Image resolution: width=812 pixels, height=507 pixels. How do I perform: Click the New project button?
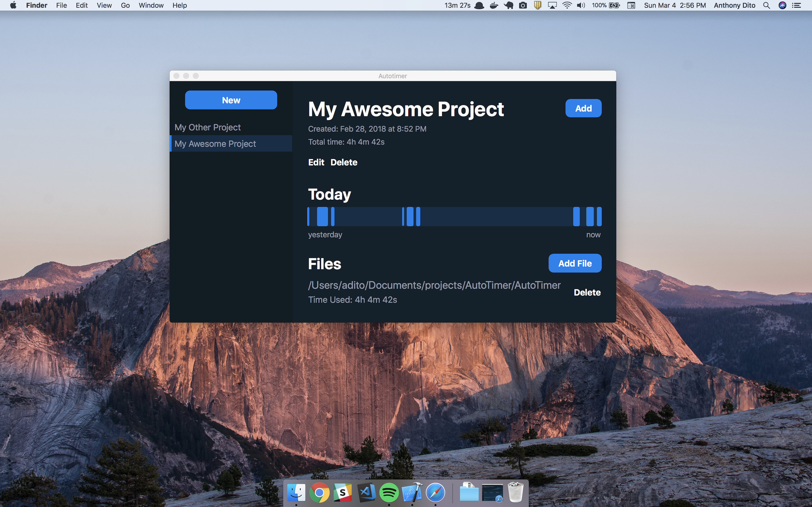231,100
